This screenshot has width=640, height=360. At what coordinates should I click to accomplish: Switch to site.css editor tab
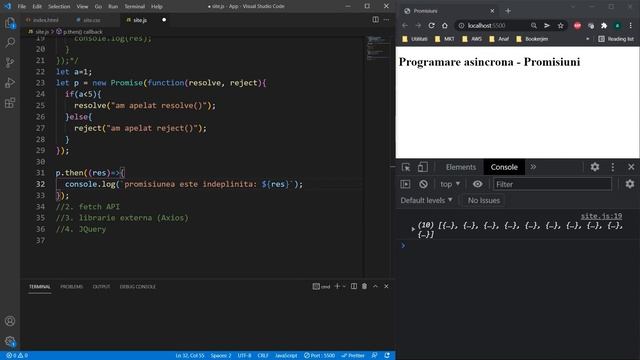(91, 20)
